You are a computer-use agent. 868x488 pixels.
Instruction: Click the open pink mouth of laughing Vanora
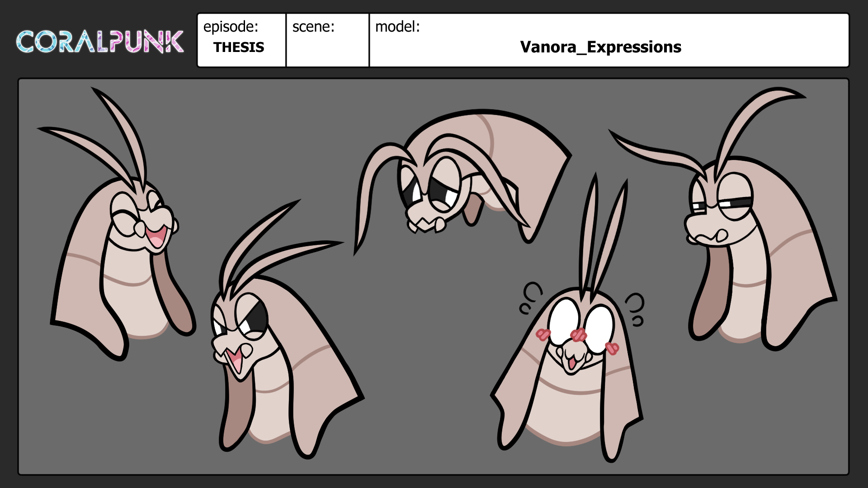(156, 237)
